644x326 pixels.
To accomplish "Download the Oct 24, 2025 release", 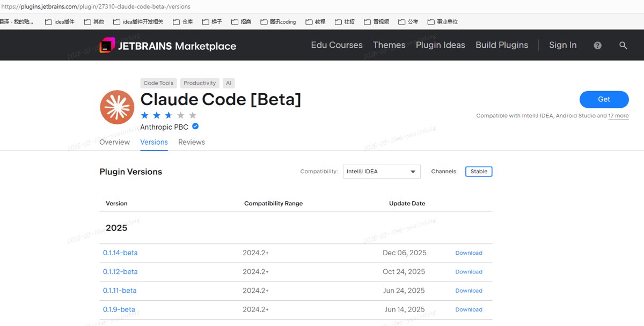I will 469,272.
